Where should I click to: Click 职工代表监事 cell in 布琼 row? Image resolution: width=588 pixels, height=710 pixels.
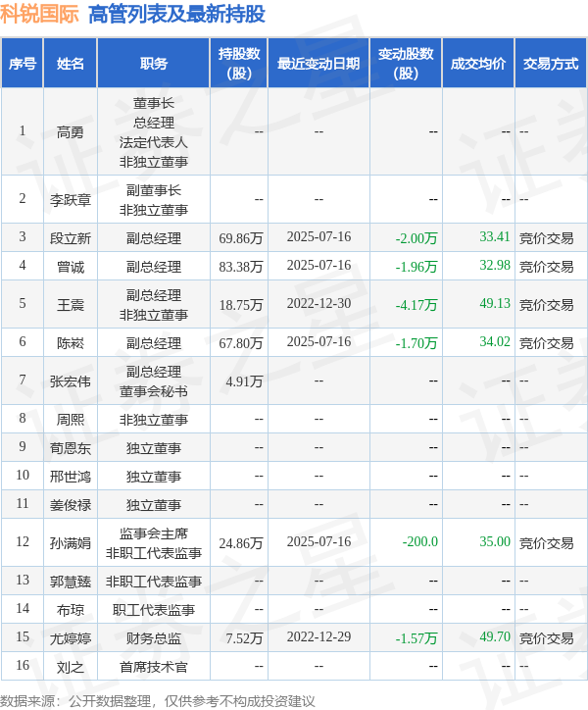(154, 610)
